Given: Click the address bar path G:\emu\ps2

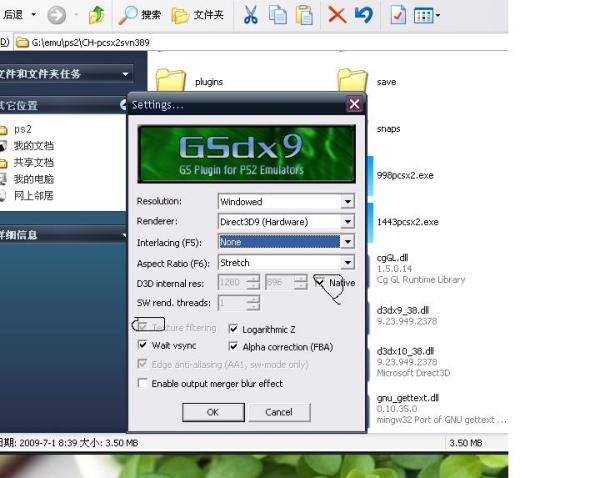Looking at the screenshot, I should pos(91,42).
